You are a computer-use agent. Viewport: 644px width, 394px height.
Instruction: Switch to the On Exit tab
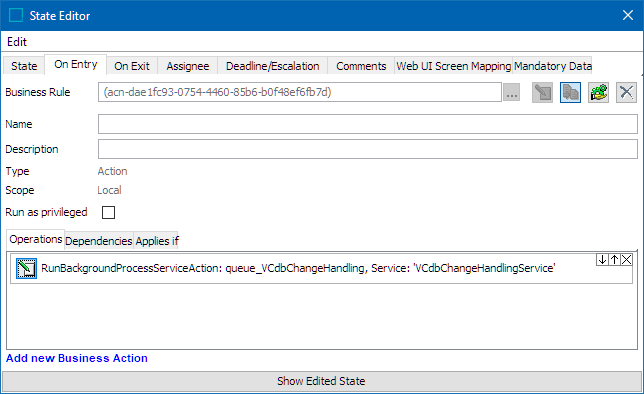pyautogui.click(x=132, y=66)
